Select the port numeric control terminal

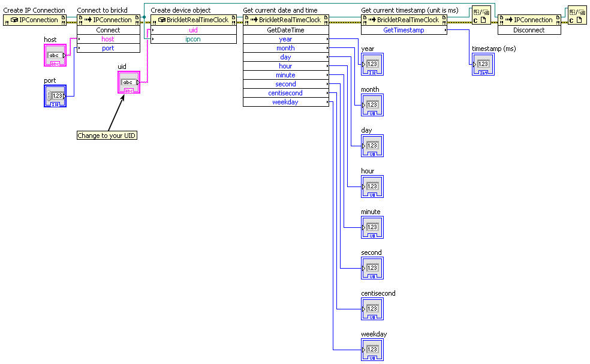(x=55, y=96)
